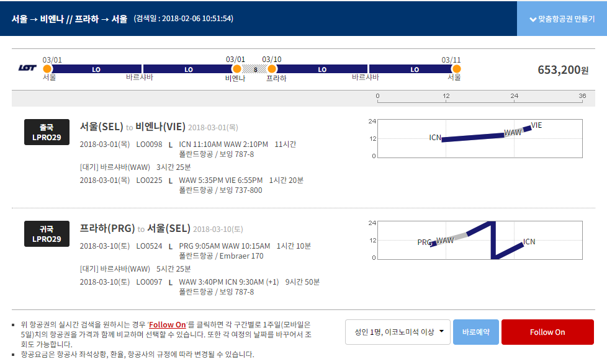Click the 귀국 LPRO29 badge
Image resolution: width=607 pixels, height=364 pixels.
pyautogui.click(x=47, y=232)
